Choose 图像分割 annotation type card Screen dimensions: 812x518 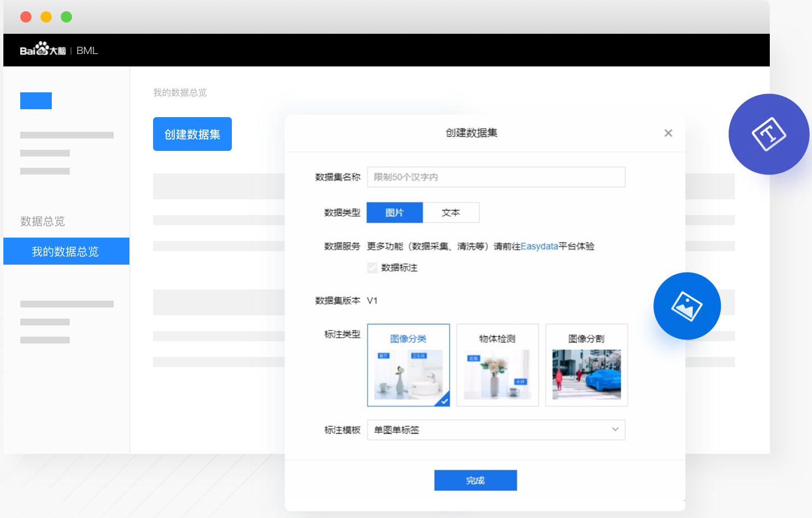tap(586, 365)
